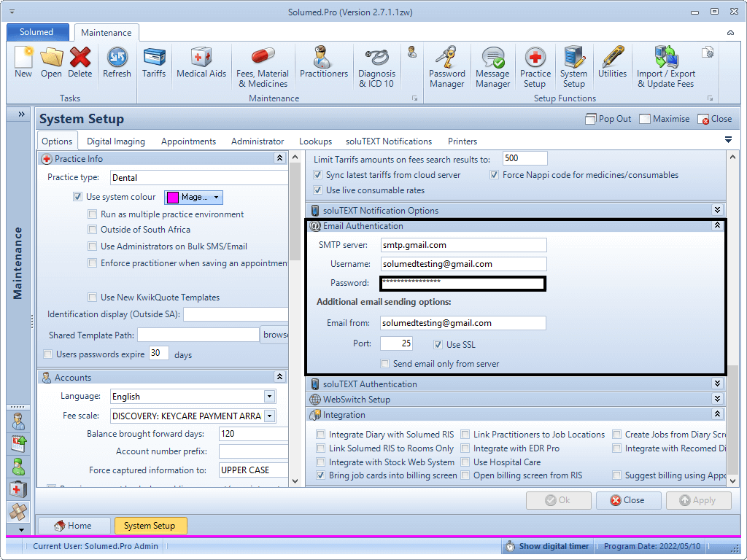This screenshot has width=747, height=560.
Task: Disable the Use SSL checkbox
Action: pyautogui.click(x=438, y=345)
